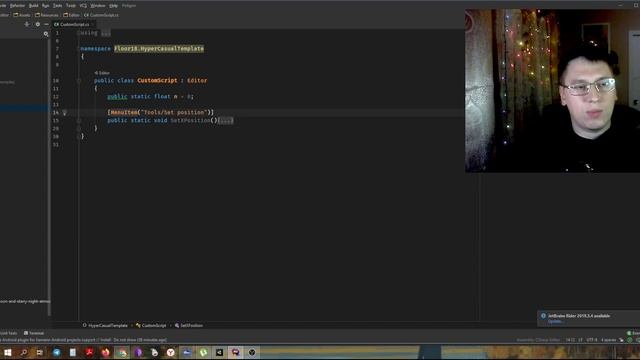This screenshot has height=360, width=640.
Task: Collapse the CustomScript class fold marker
Action: pyautogui.click(x=79, y=80)
